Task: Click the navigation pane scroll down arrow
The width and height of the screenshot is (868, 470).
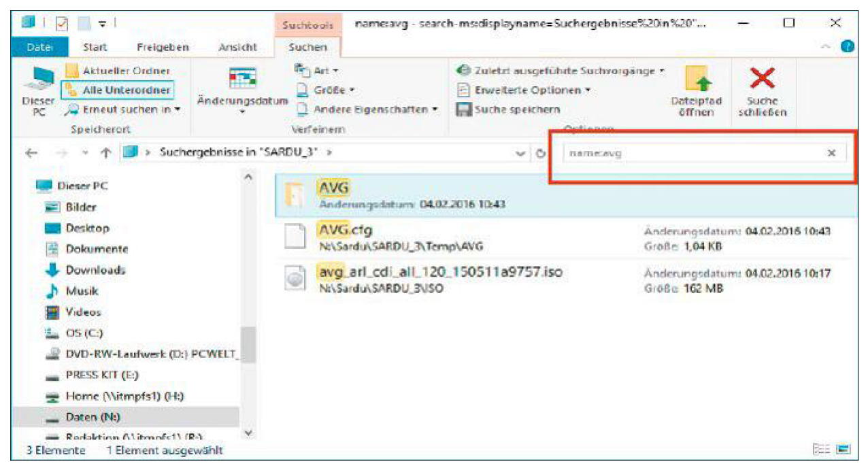Action: point(248,433)
